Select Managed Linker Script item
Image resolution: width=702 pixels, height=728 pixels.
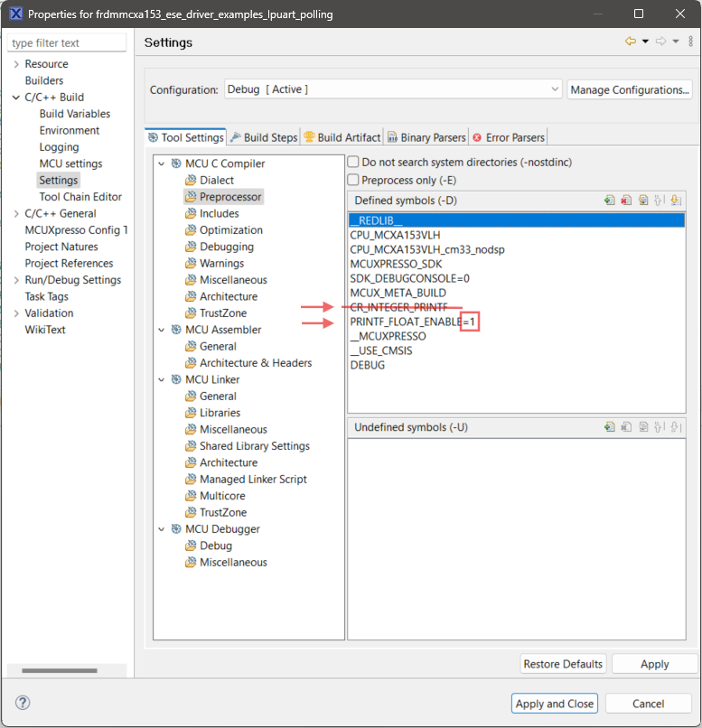(x=253, y=479)
